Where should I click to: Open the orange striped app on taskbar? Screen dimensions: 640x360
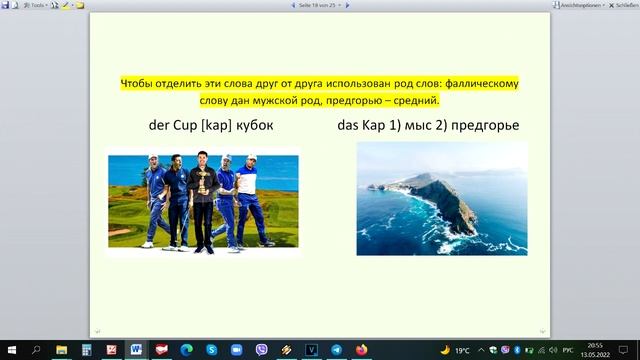287,350
